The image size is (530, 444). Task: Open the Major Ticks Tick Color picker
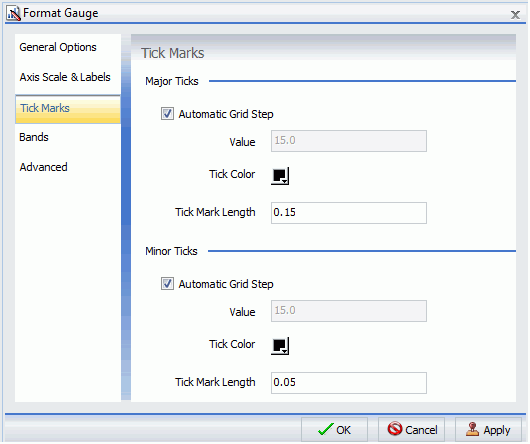tap(280, 176)
